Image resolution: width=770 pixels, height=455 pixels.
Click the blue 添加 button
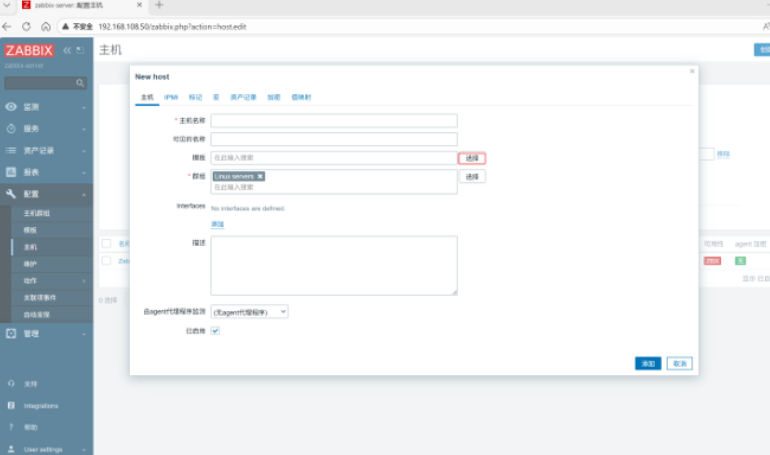point(648,363)
